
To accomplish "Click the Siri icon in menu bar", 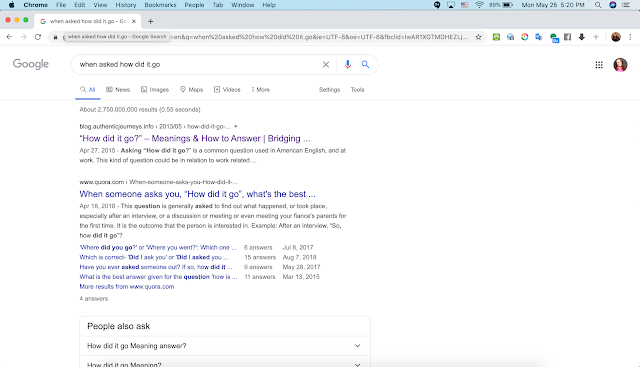I will [613, 5].
